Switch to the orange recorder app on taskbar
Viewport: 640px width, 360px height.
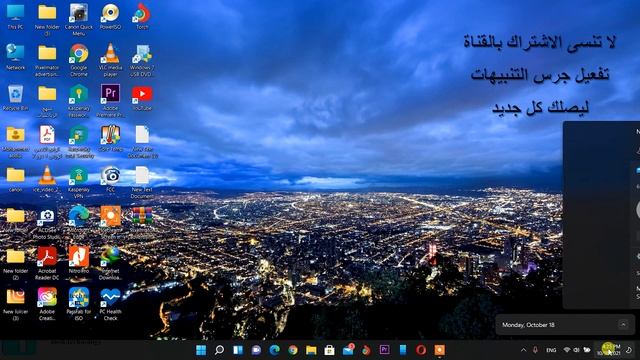click(x=440, y=350)
